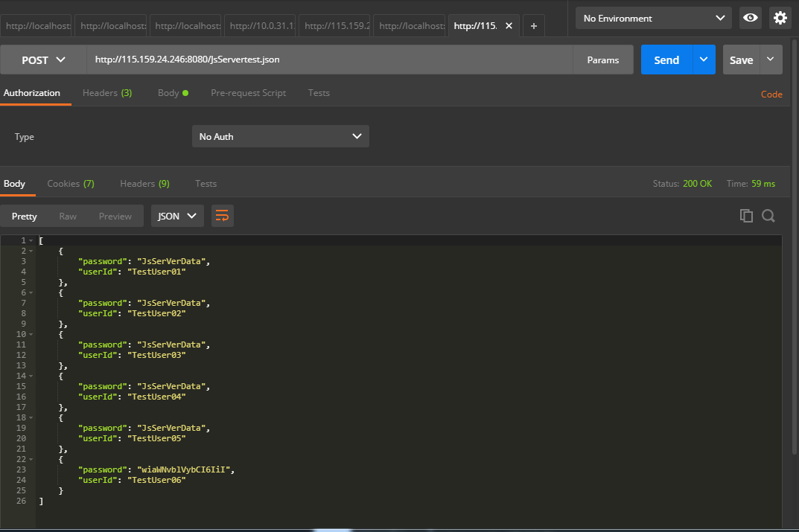Viewport: 799px width, 532px height.
Task: Select Raw response view
Action: 68,216
